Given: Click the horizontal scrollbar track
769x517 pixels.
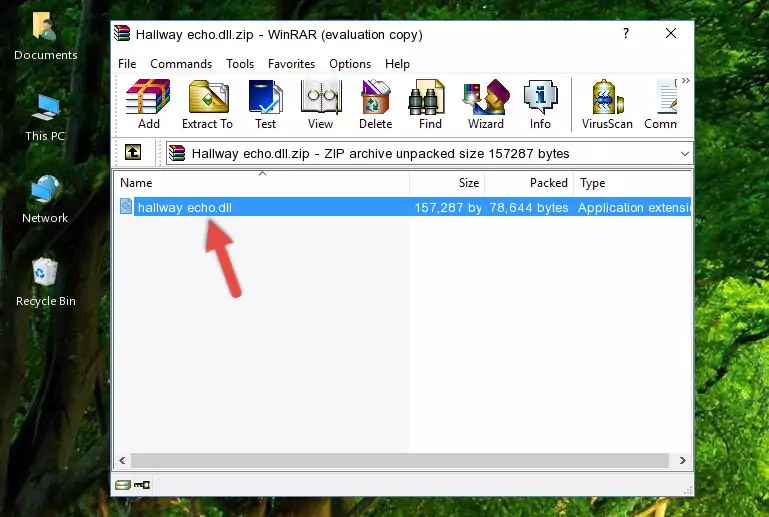Looking at the screenshot, I should pyautogui.click(x=400, y=461).
